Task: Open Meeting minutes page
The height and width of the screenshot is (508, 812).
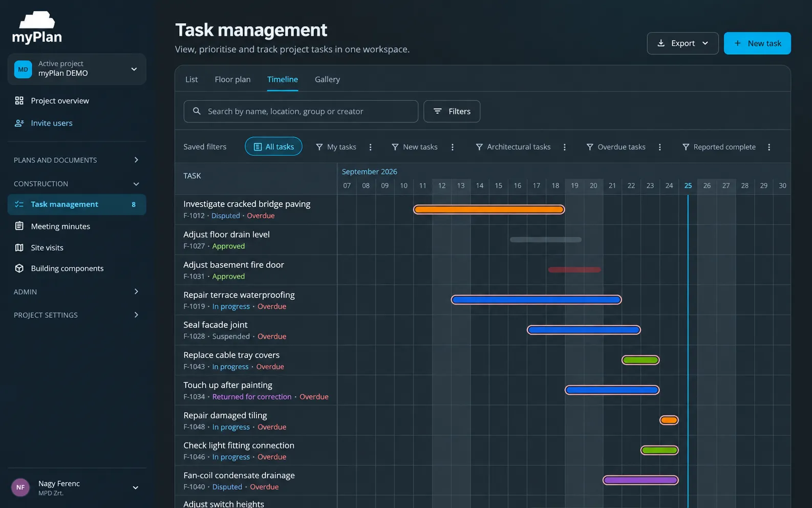Action: (x=77, y=226)
